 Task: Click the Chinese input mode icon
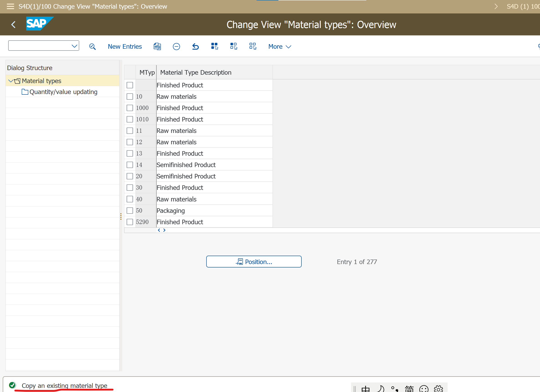[365, 389]
